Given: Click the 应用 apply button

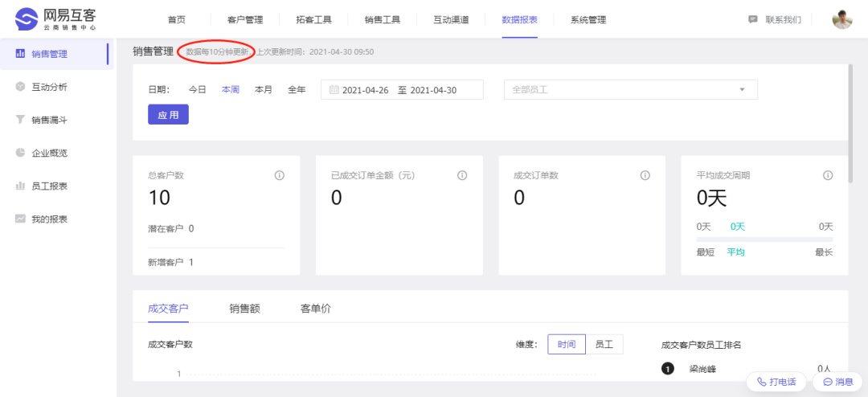Looking at the screenshot, I should pyautogui.click(x=168, y=115).
